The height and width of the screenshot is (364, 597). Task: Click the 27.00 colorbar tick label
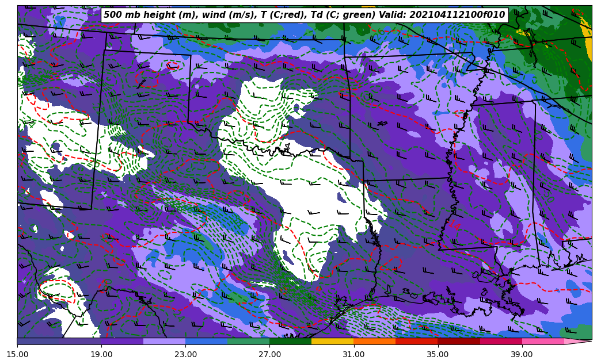tap(269, 355)
